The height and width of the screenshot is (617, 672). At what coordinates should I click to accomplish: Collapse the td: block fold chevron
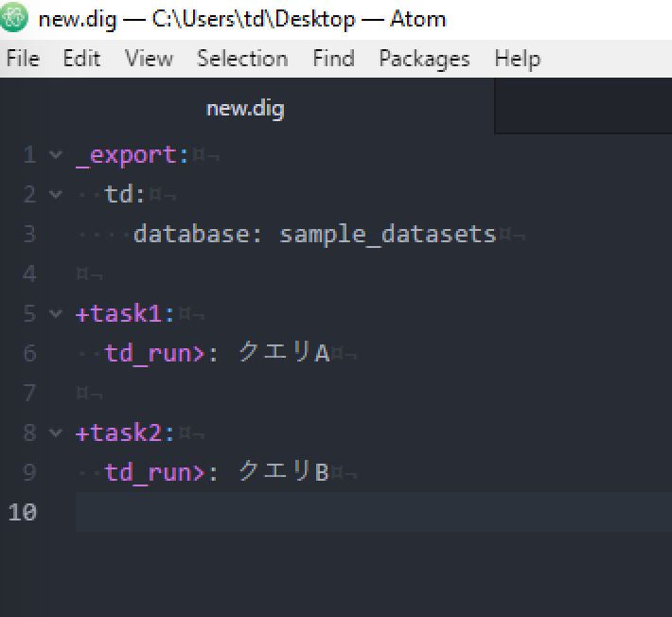pos(55,195)
